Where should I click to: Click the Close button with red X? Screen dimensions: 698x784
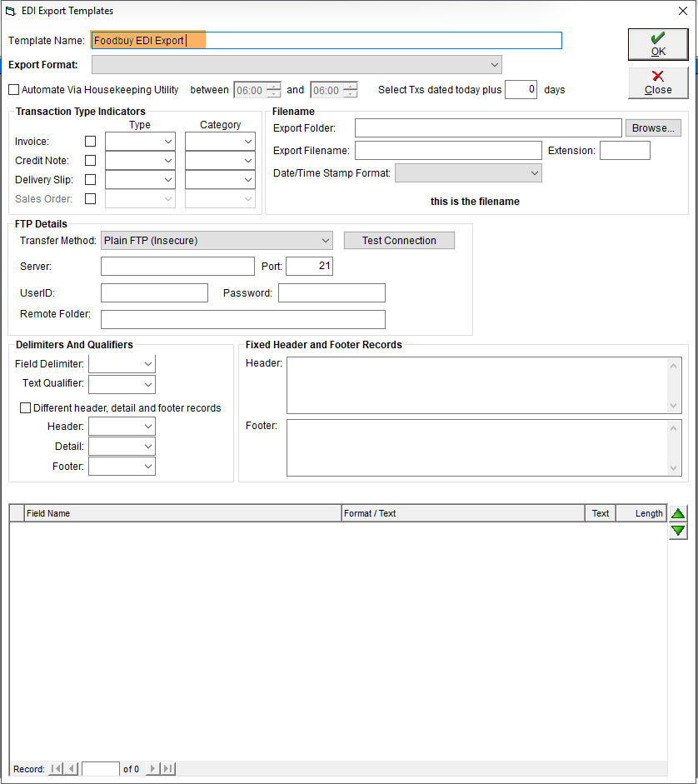658,83
